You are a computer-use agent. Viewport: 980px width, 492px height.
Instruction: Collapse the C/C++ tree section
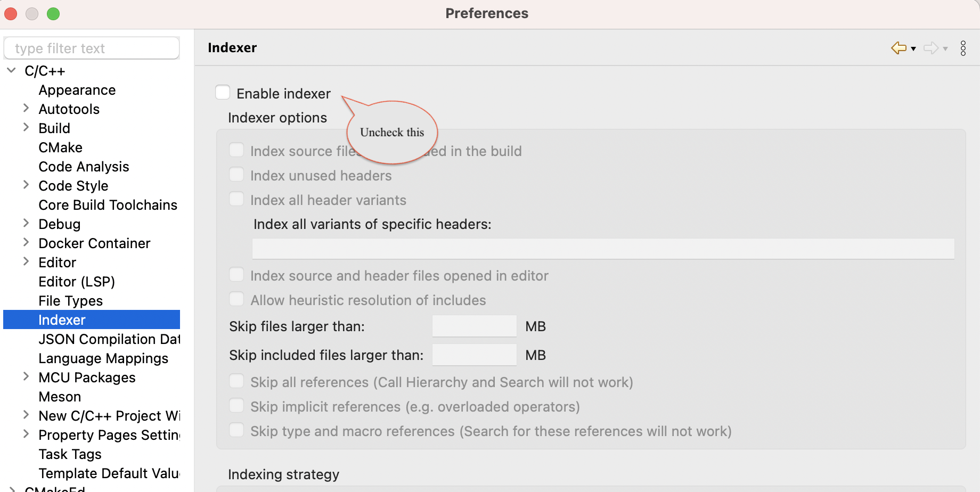(x=11, y=70)
